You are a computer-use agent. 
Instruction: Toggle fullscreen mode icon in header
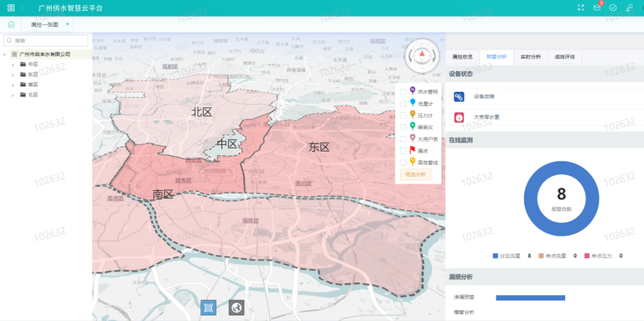(581, 8)
